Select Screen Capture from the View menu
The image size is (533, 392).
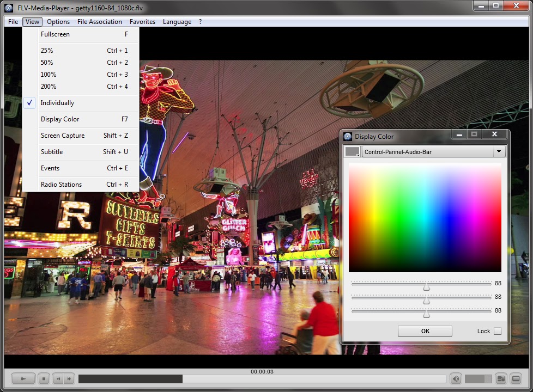point(62,136)
